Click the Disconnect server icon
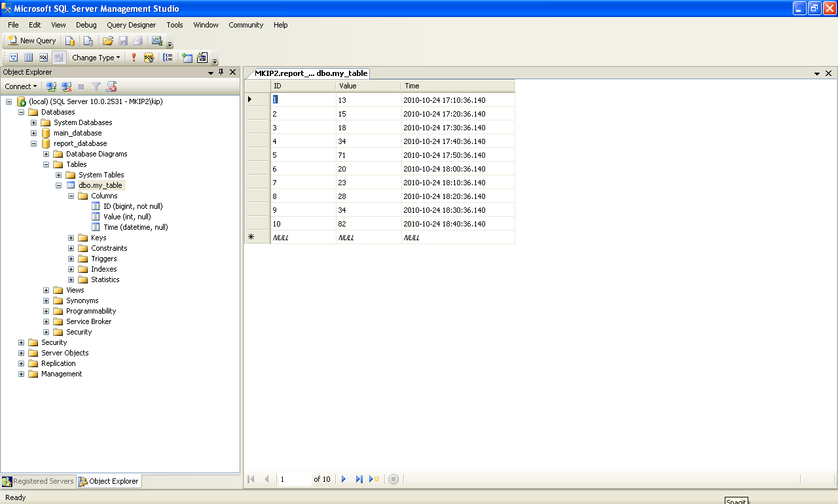This screenshot has width=838, height=504. pyautogui.click(x=66, y=86)
